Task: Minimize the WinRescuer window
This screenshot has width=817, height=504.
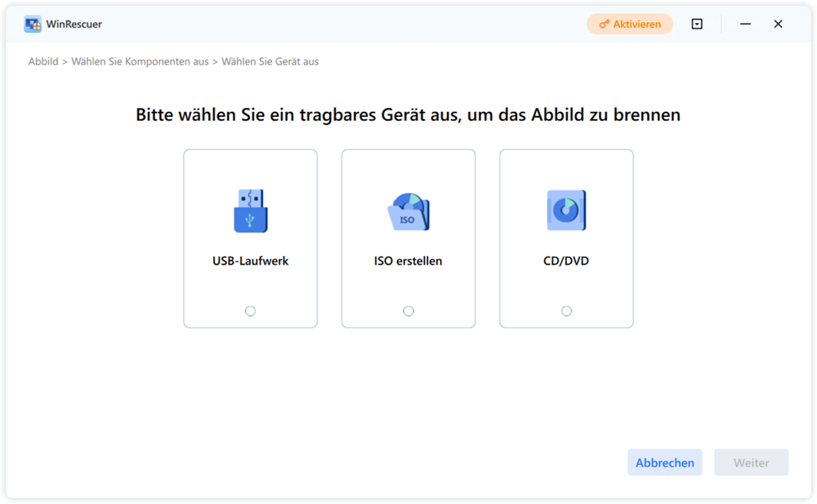Action: (745, 25)
